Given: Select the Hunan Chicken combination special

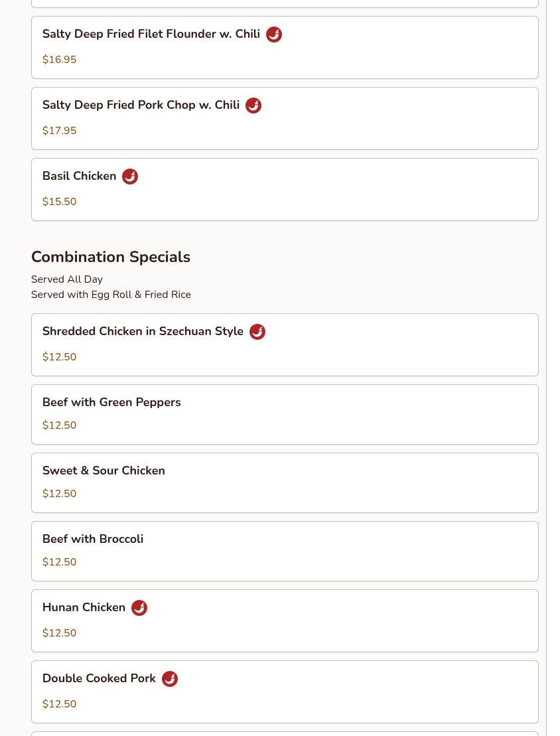Looking at the screenshot, I should pyautogui.click(x=84, y=608).
